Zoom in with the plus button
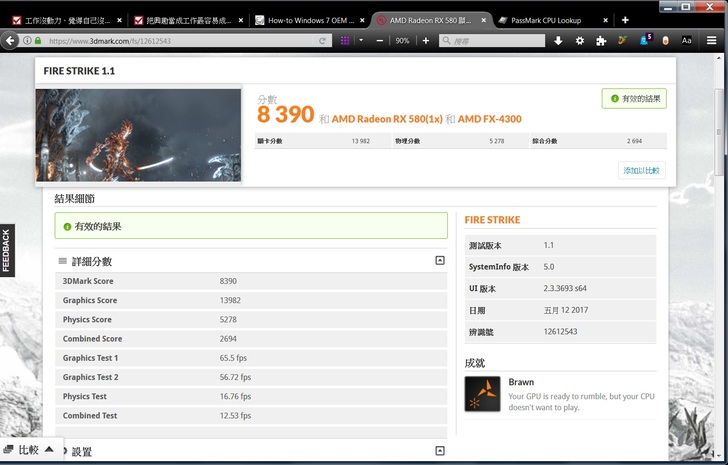 [x=426, y=41]
